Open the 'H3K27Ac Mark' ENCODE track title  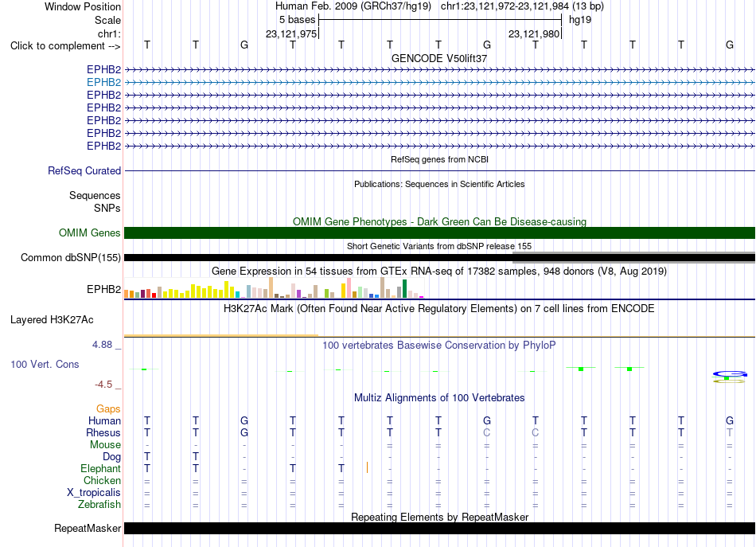[x=439, y=309]
